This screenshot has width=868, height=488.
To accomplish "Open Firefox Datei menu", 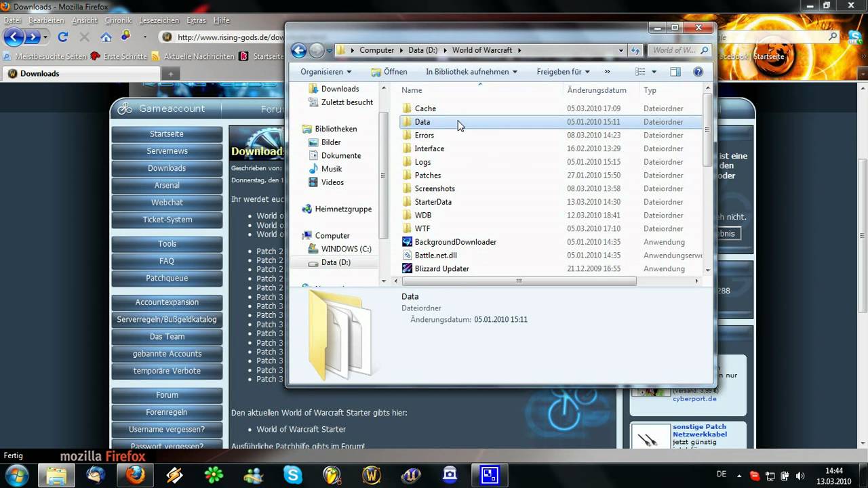I will click(12, 20).
